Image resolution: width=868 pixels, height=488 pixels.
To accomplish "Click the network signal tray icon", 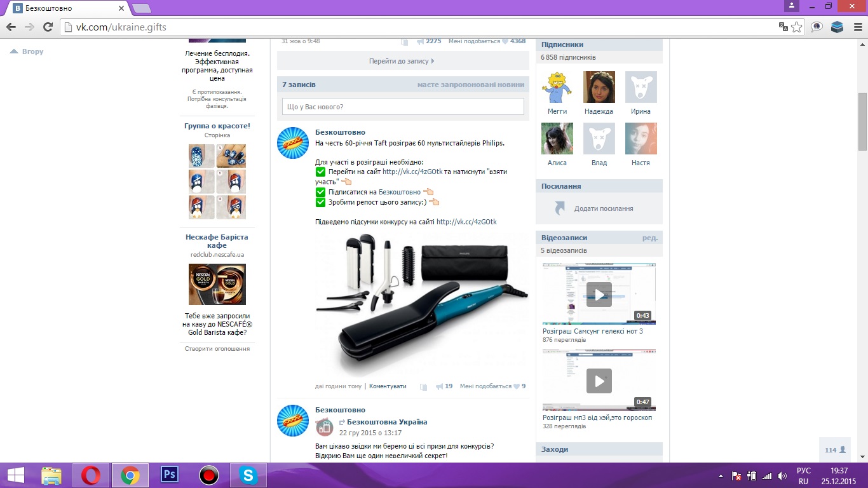I will coord(767,475).
